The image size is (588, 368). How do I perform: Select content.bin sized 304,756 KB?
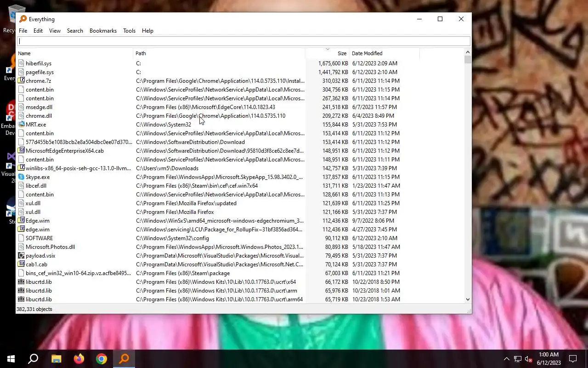[40, 89]
